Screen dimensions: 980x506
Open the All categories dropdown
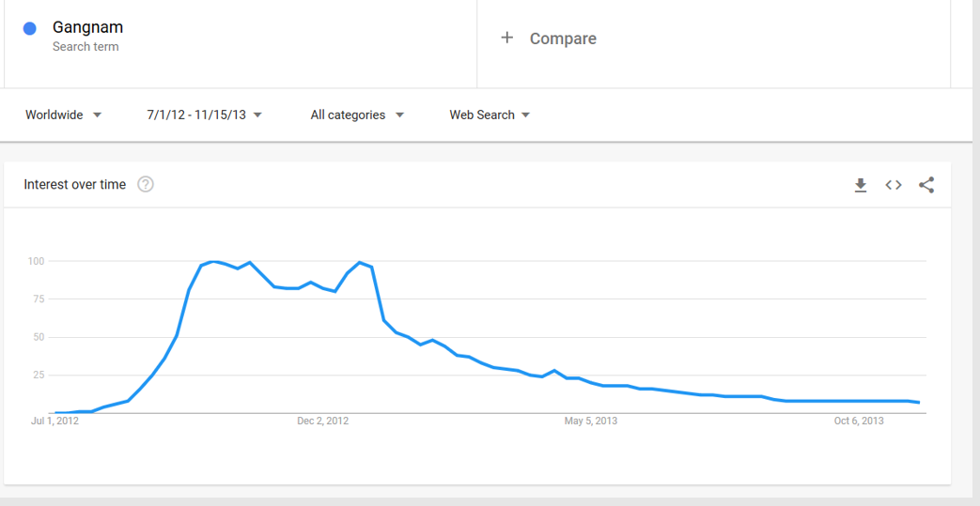tap(357, 115)
